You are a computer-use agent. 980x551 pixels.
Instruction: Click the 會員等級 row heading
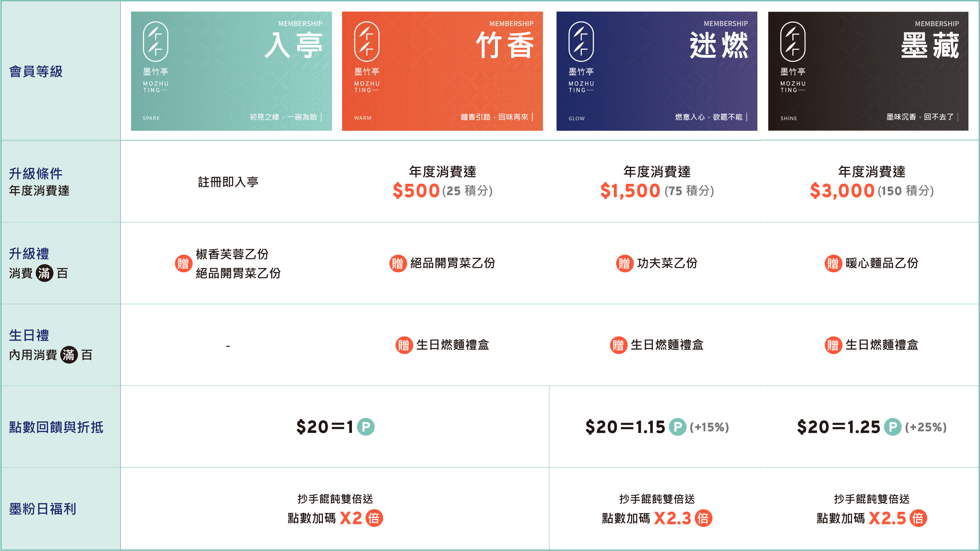[36, 71]
